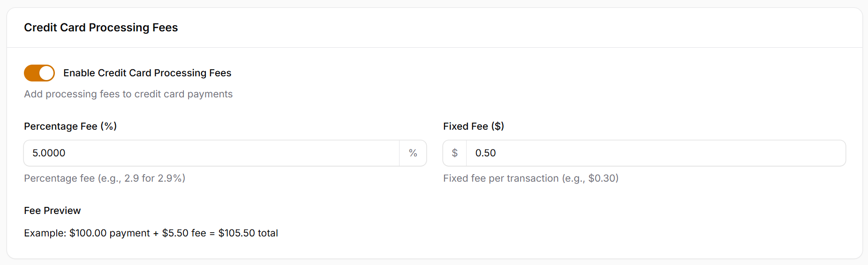Click the "$0.30" example in the fixed fee hint
Screen dimensions: 868x265
(x=601, y=178)
